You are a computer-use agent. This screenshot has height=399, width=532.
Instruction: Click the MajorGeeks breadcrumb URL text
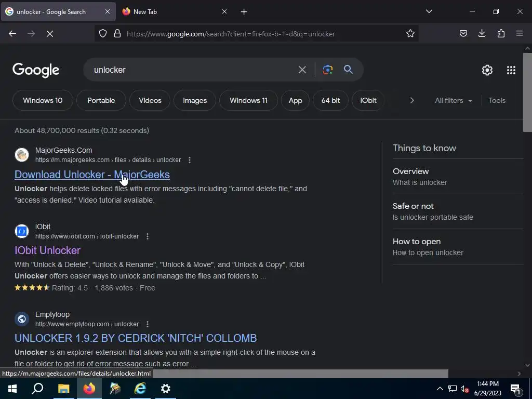coord(108,160)
